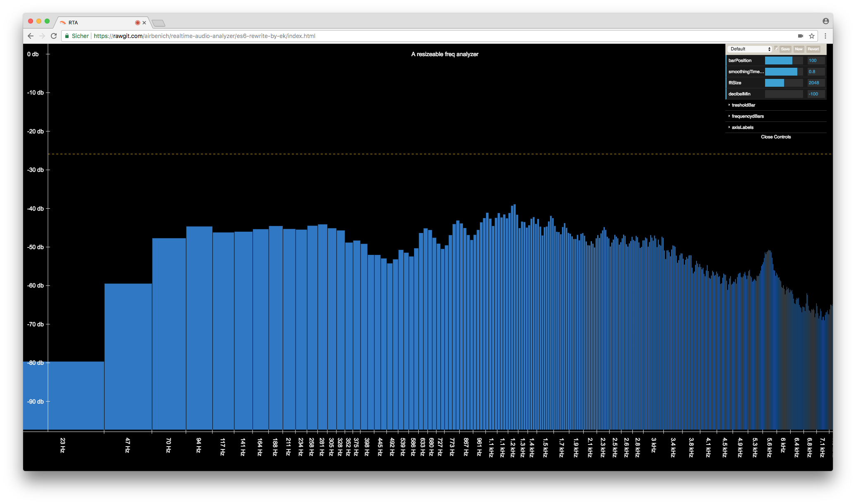This screenshot has width=856, height=504.
Task: Click the user profile icon
Action: [x=825, y=21]
